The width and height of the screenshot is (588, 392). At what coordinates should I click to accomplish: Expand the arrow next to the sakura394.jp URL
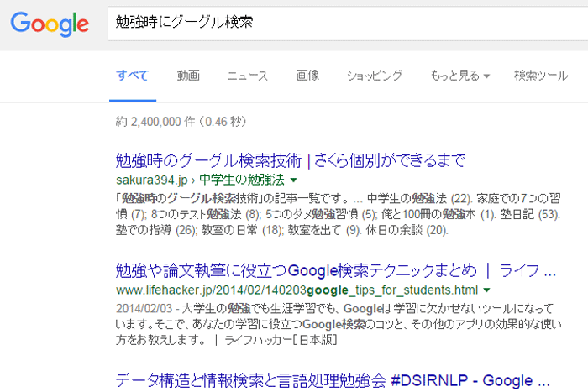tap(294, 180)
